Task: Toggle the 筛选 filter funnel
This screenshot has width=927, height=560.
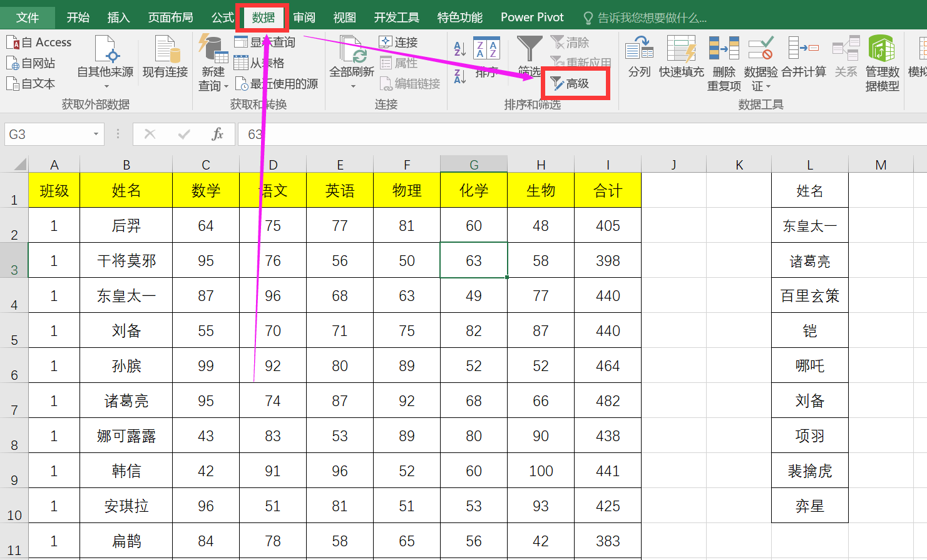Action: 530,56
